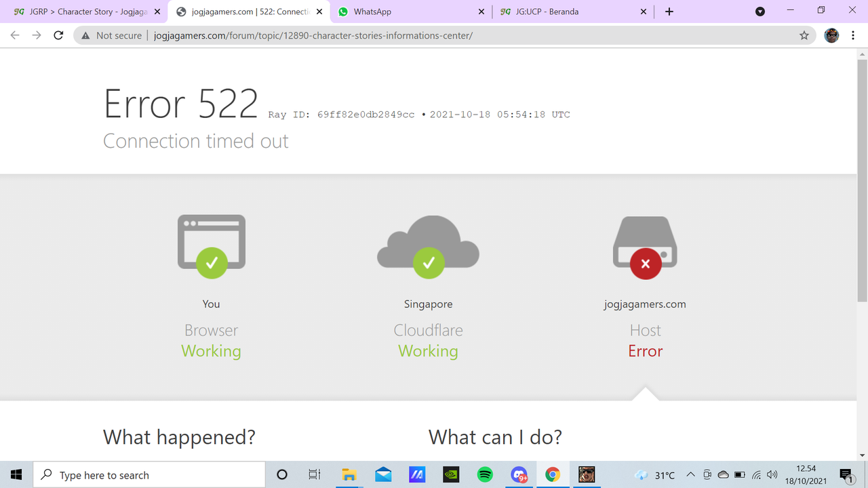Click the battery tray icon
This screenshot has width=868, height=488.
point(740,475)
